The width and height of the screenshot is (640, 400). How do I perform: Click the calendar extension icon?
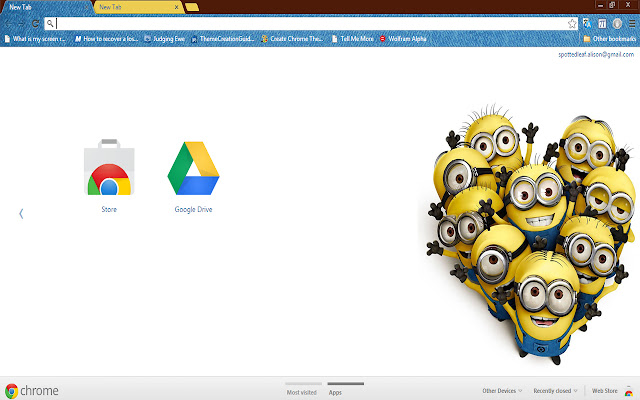tap(602, 24)
